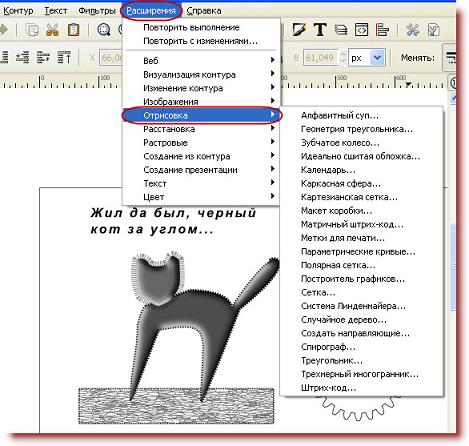Expand the Цвет submenu

pyautogui.click(x=201, y=197)
